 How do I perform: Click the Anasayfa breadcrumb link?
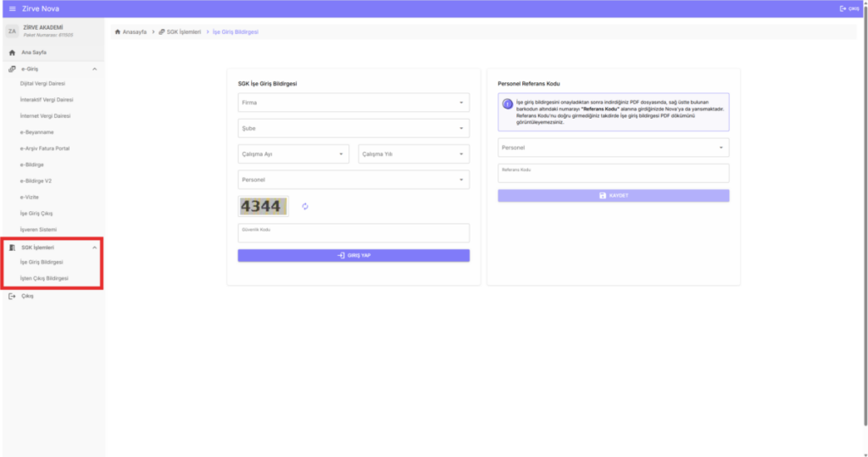(x=135, y=32)
